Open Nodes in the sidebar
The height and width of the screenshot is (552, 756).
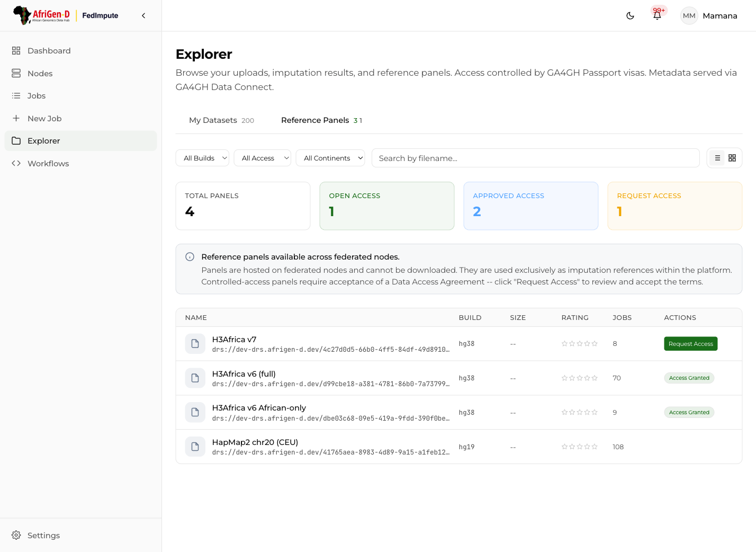point(80,74)
